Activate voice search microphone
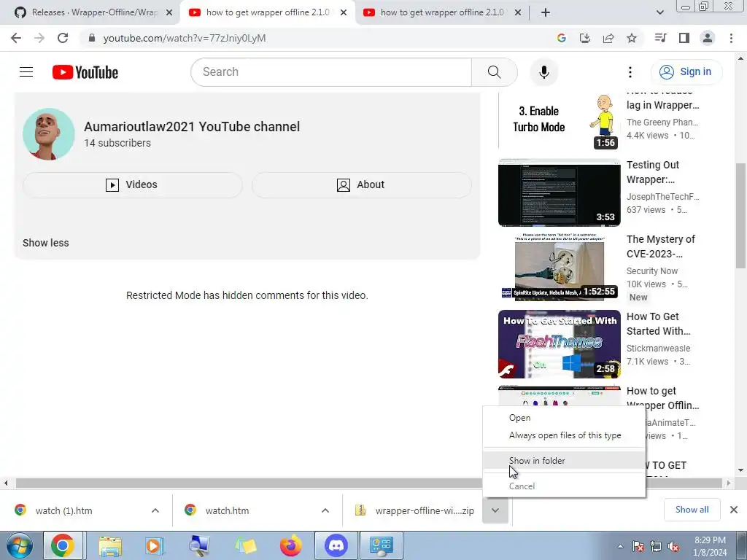This screenshot has height=560, width=747. pyautogui.click(x=543, y=72)
